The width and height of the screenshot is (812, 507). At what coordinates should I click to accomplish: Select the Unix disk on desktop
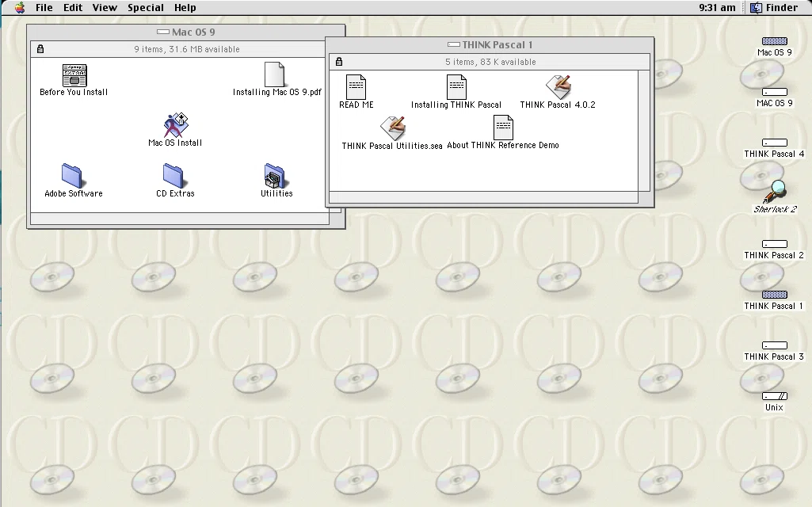point(774,396)
